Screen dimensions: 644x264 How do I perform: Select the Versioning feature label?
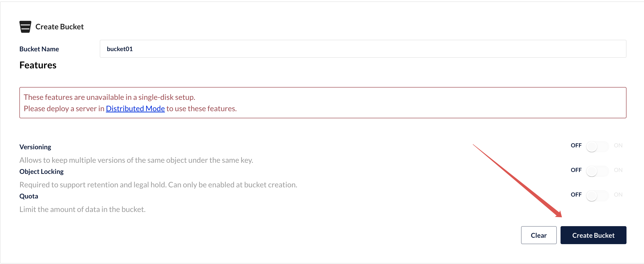35,147
